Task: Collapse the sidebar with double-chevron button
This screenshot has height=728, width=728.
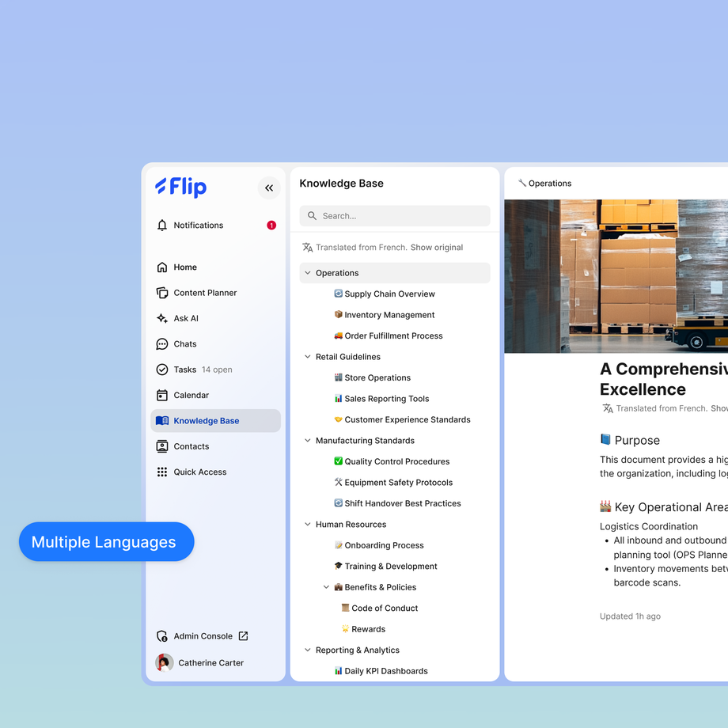Action: tap(269, 188)
